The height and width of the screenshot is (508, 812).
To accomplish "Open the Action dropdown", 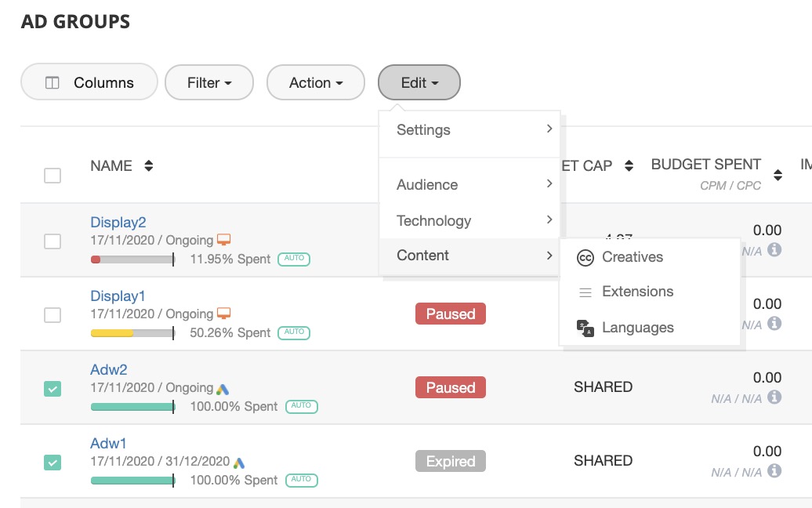I will pyautogui.click(x=316, y=82).
